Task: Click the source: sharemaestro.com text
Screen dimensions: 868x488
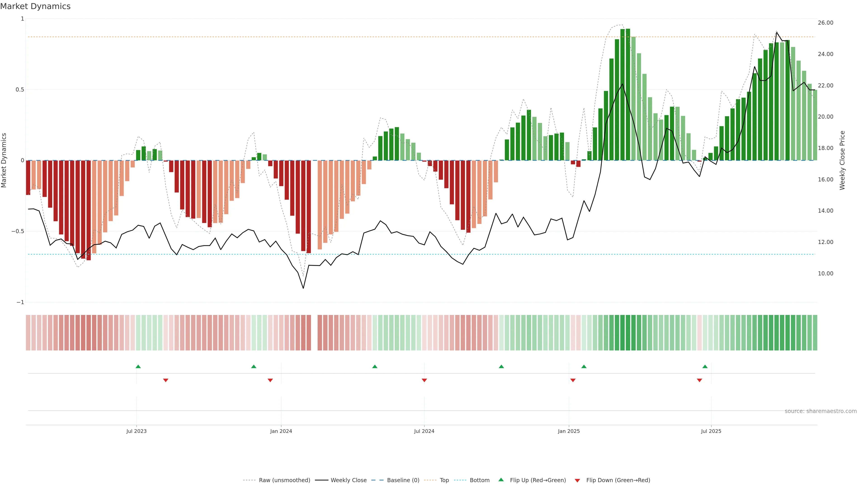Action: click(821, 411)
